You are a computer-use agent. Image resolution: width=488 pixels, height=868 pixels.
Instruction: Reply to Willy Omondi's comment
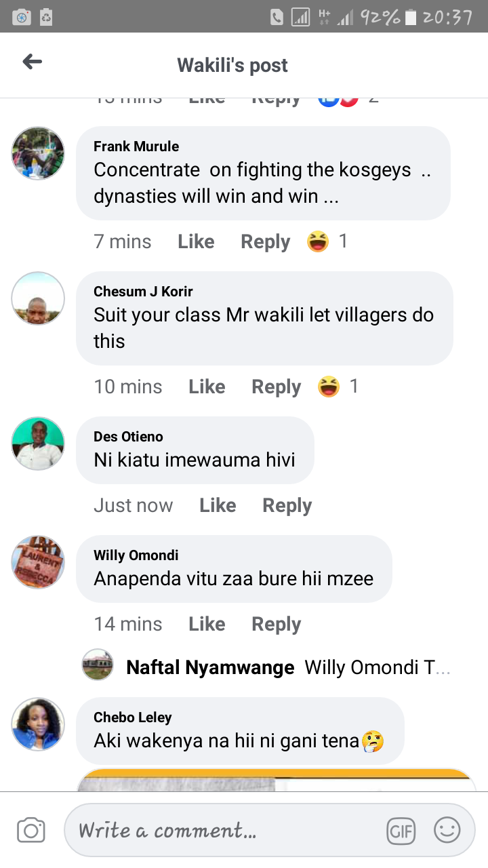coord(276,624)
